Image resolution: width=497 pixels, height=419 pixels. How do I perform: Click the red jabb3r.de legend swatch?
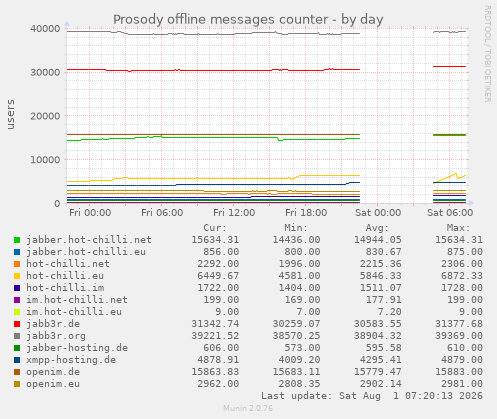tap(17, 324)
